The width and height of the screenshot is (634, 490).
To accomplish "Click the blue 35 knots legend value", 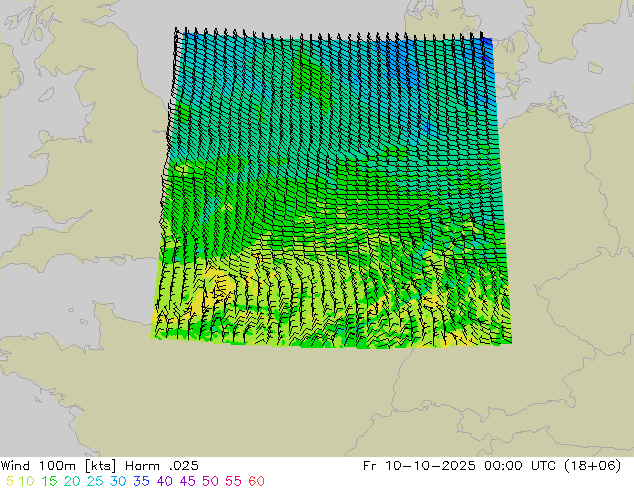I will (141, 481).
